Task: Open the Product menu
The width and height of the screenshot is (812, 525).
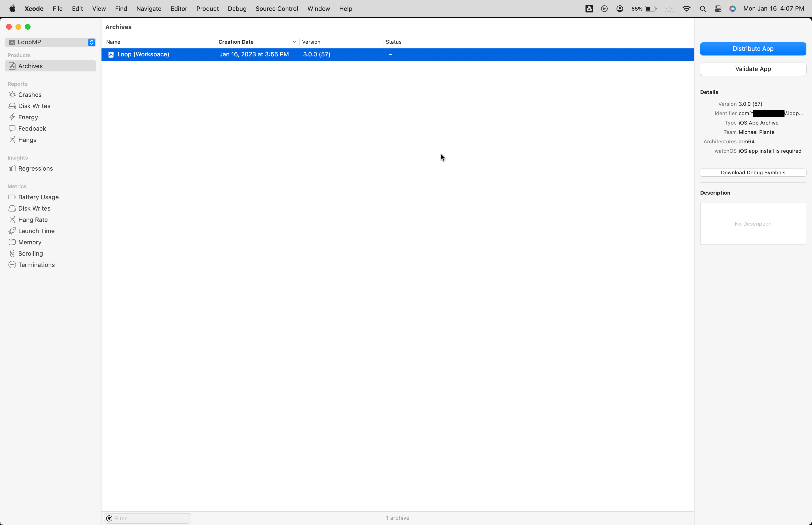Action: click(x=207, y=8)
